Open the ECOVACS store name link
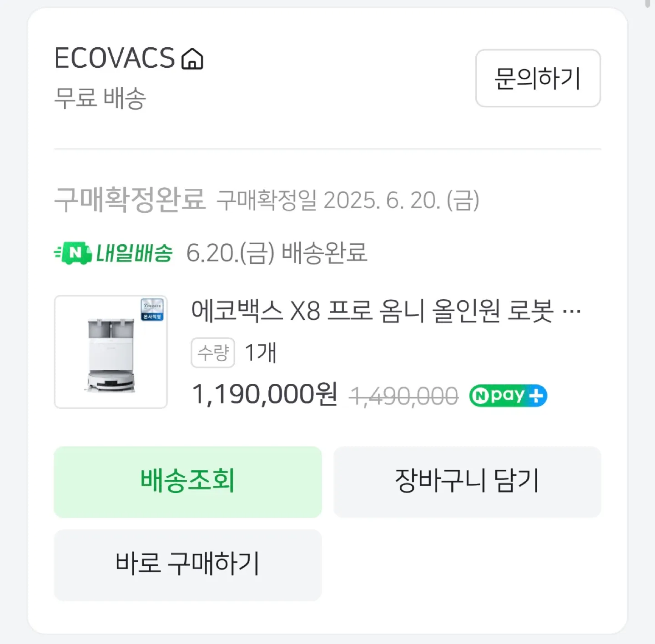The width and height of the screenshot is (655, 644). point(115,58)
